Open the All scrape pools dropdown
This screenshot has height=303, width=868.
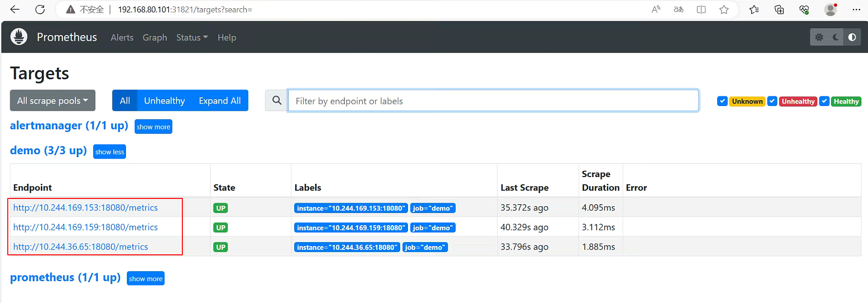[x=53, y=100]
